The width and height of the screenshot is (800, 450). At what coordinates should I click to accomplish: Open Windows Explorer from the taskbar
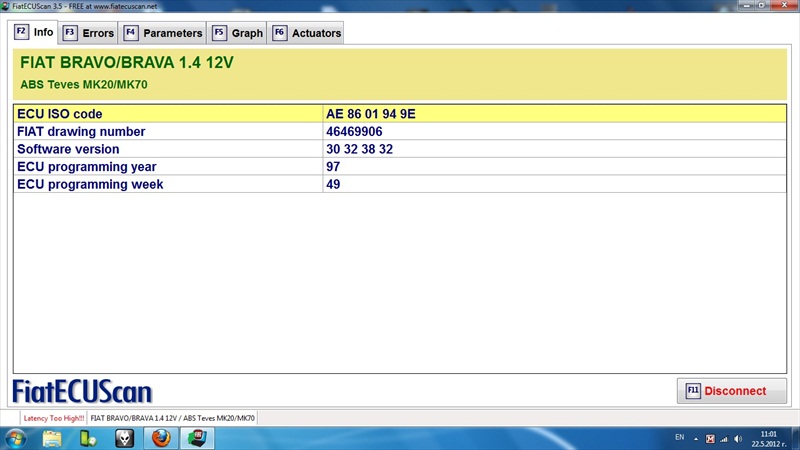click(53, 438)
